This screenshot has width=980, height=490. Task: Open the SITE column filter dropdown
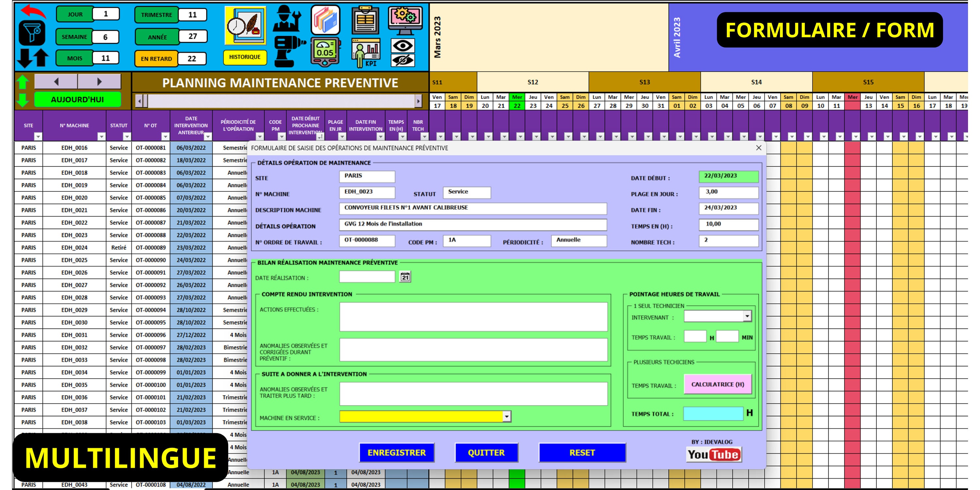[x=38, y=137]
